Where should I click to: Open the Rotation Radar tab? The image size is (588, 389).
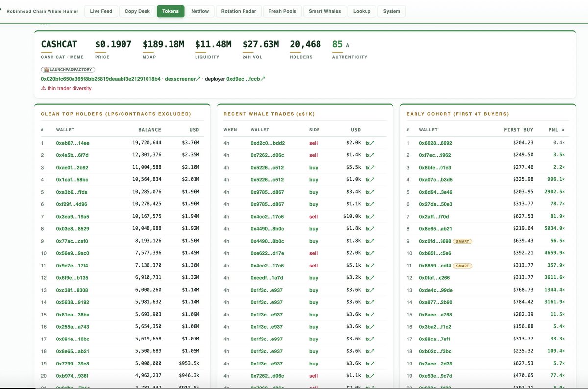point(239,11)
